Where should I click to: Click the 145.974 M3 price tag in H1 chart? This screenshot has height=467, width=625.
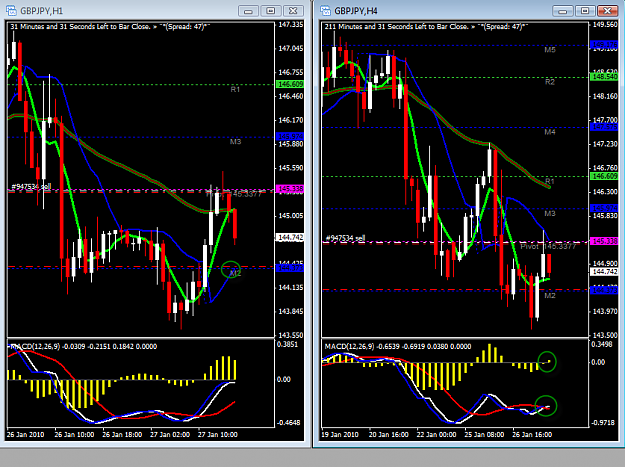[290, 136]
